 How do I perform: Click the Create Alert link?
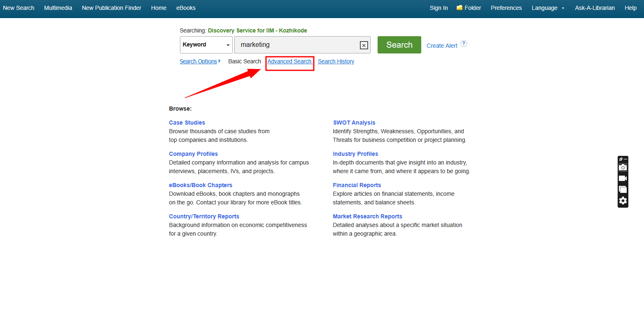tap(442, 46)
